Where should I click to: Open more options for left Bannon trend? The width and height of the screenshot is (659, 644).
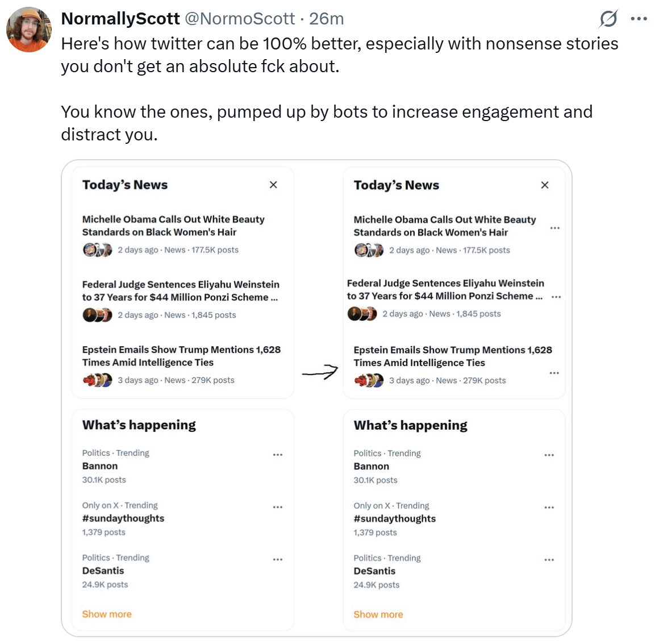pos(278,455)
